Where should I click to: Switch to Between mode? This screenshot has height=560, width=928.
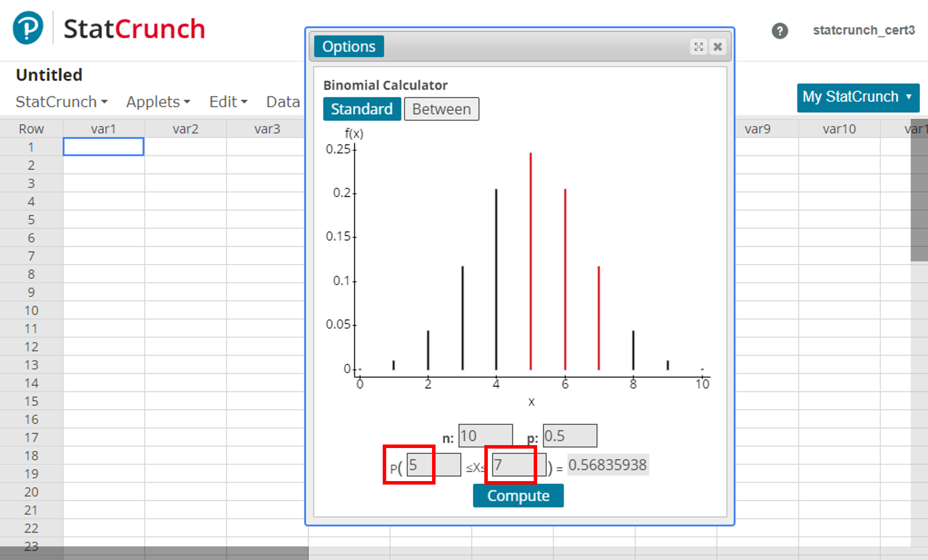[441, 109]
